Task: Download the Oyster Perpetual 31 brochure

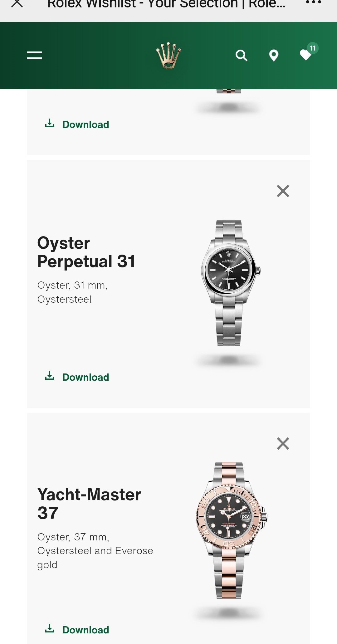Action: (77, 377)
